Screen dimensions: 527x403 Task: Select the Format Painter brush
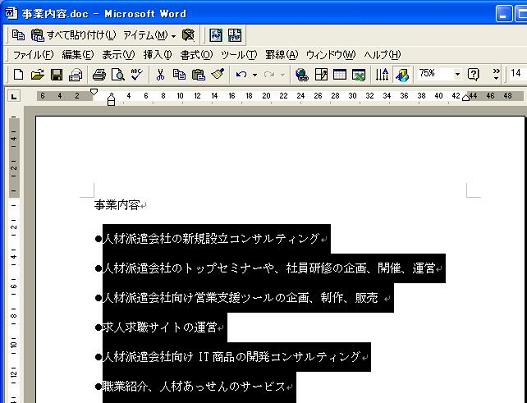pyautogui.click(x=217, y=74)
